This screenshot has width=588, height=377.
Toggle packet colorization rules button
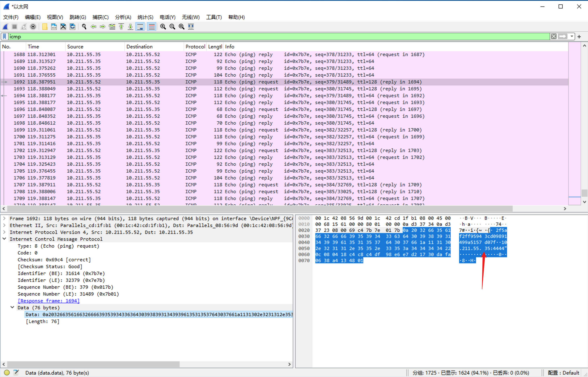coord(152,26)
